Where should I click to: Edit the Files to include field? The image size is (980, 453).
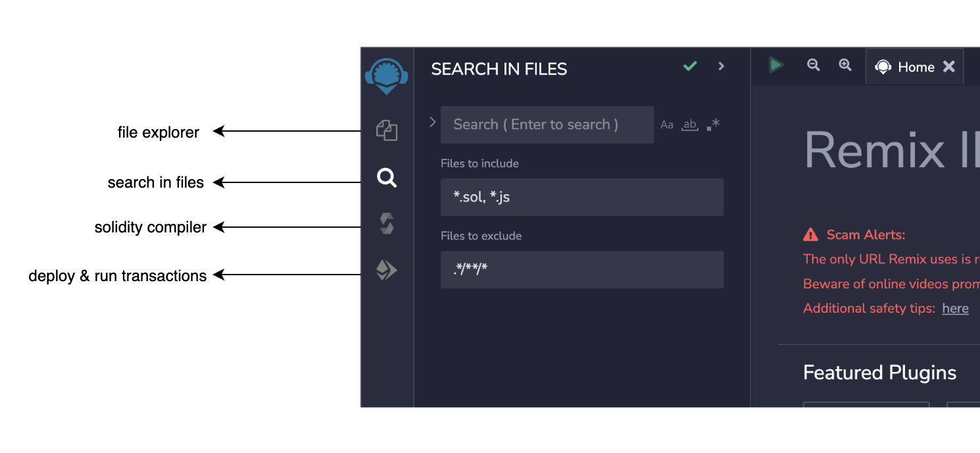click(x=582, y=197)
